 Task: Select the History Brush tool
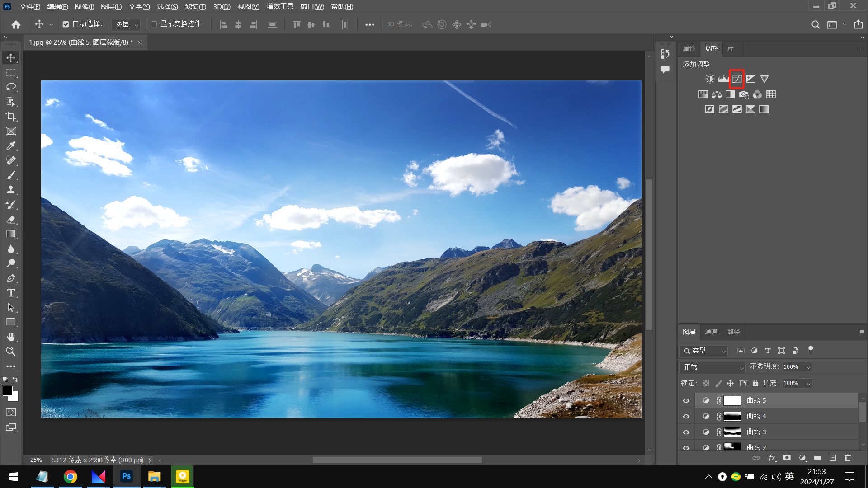click(x=11, y=205)
